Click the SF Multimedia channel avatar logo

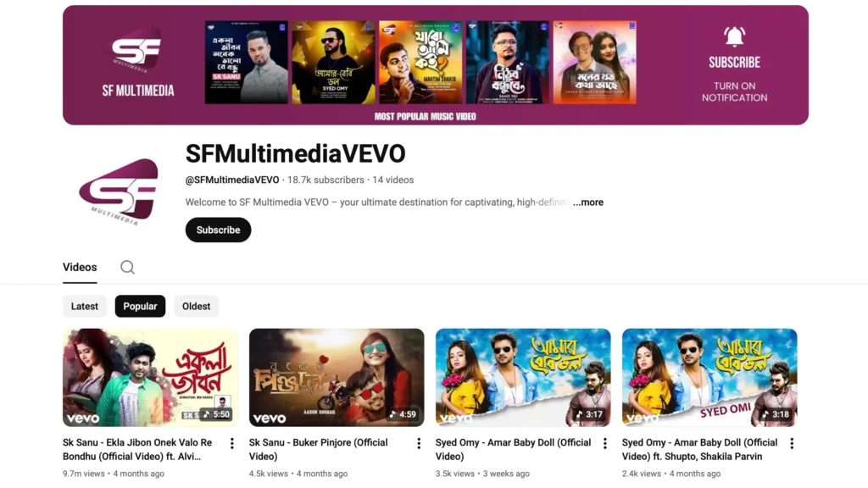(119, 191)
